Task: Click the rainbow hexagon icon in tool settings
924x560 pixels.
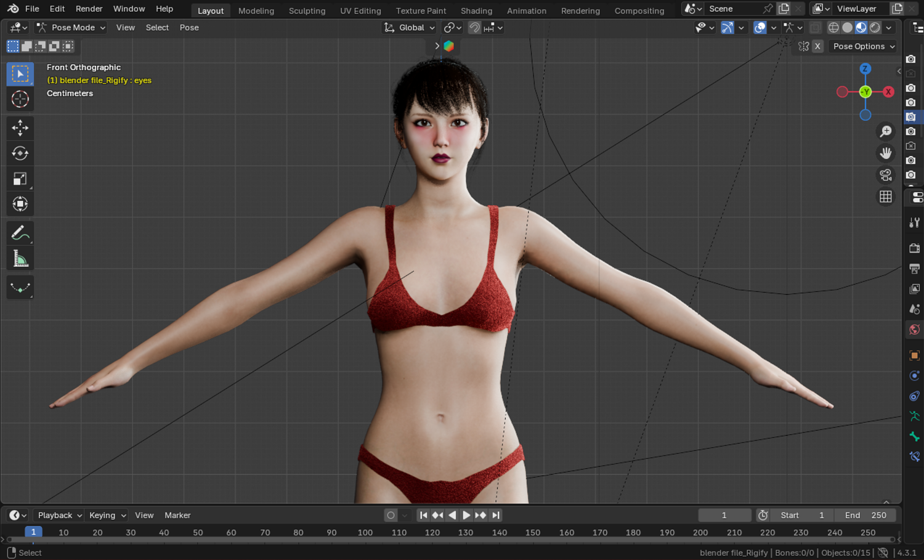Action: tap(449, 46)
